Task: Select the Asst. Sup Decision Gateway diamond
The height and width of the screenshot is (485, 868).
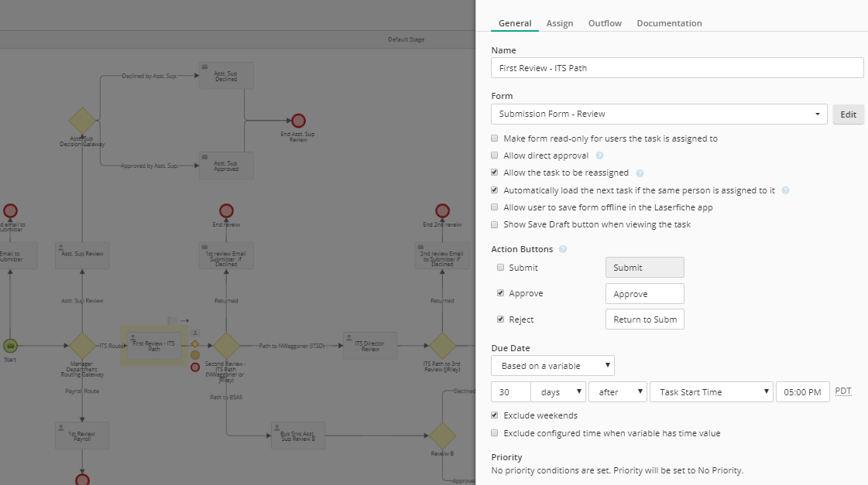Action: [x=82, y=121]
